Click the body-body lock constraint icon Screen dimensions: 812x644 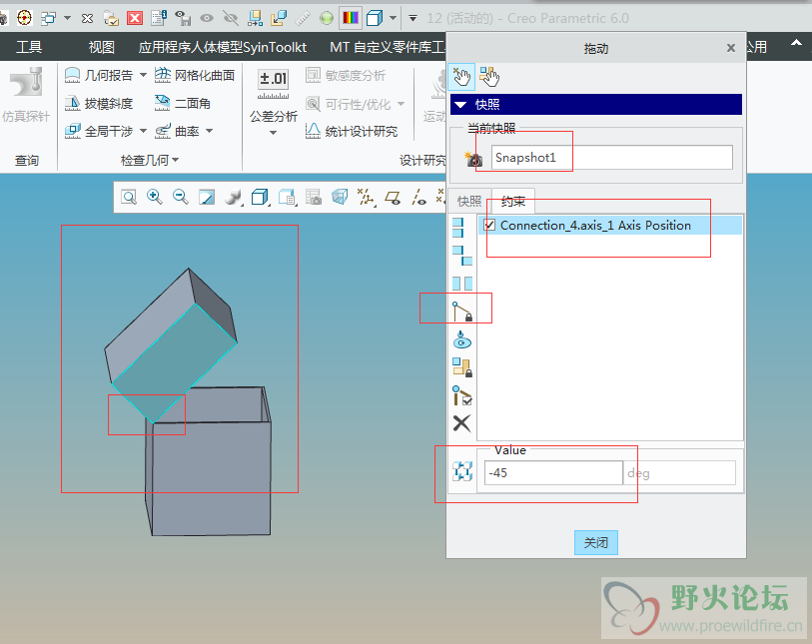tap(461, 367)
